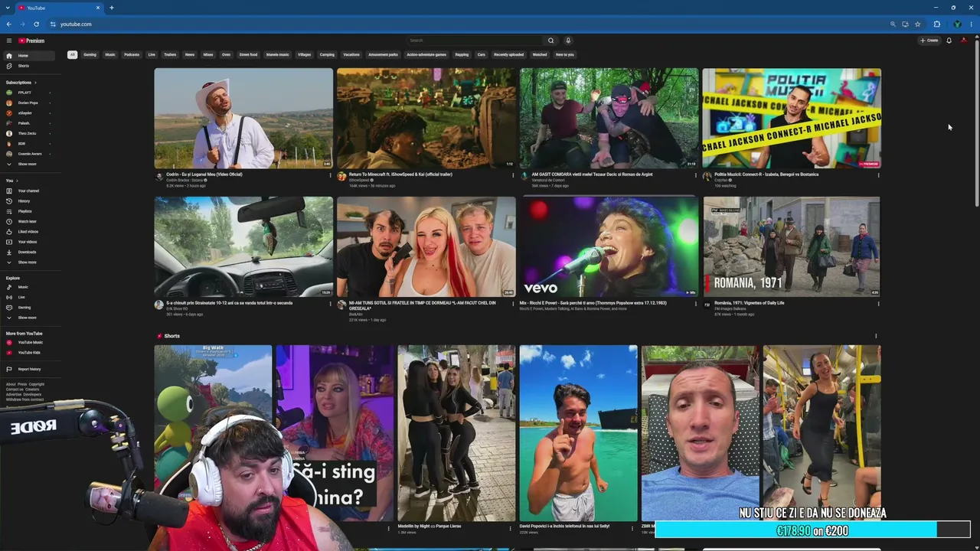
Task: Select the Amusement parks filter chip
Action: point(383,54)
